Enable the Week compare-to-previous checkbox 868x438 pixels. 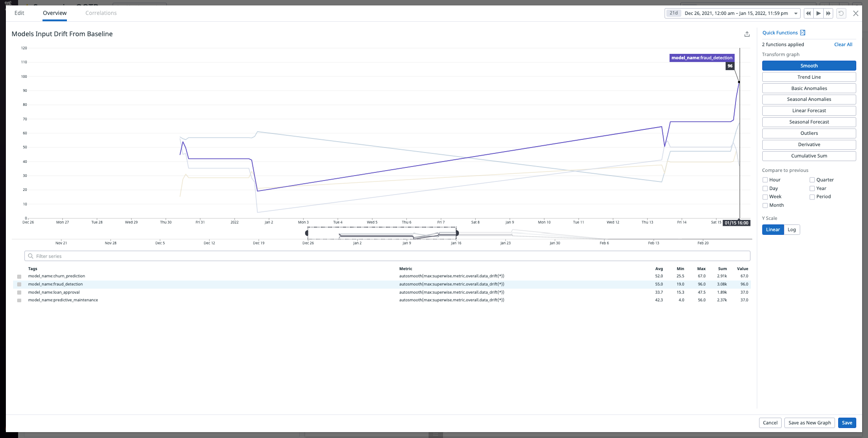pos(766,196)
